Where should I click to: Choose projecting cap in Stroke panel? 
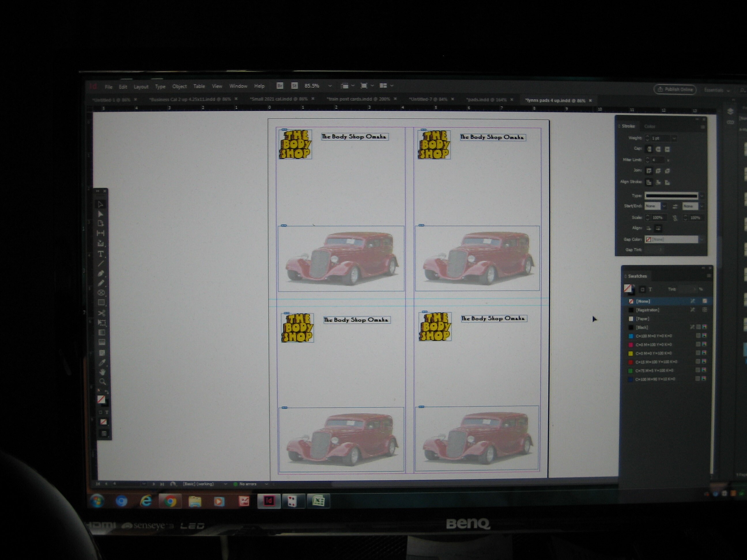coord(667,149)
